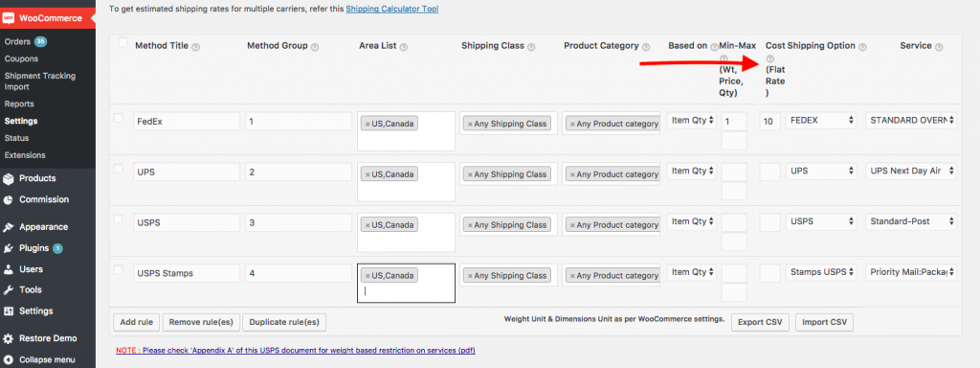Open the STANDARD OVERNIGHT service dropdown
Viewport: 980px width, 368px height.
coord(911,121)
